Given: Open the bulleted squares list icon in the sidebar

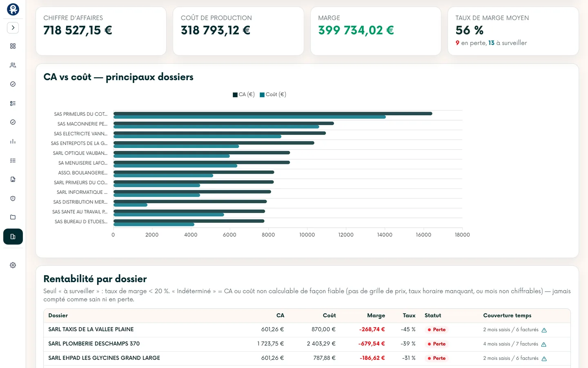Looking at the screenshot, I should [x=13, y=103].
